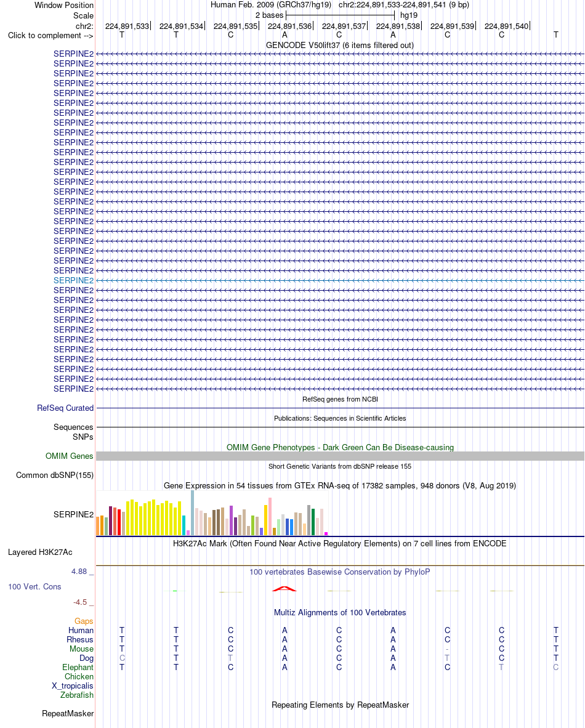Click the gray OMIM Genes bar

click(x=340, y=456)
